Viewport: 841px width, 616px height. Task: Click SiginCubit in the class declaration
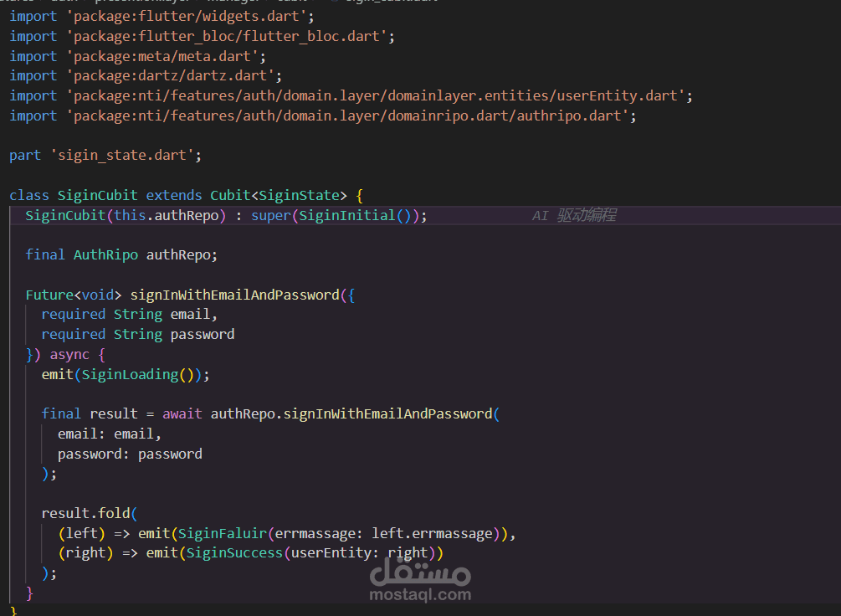98,195
